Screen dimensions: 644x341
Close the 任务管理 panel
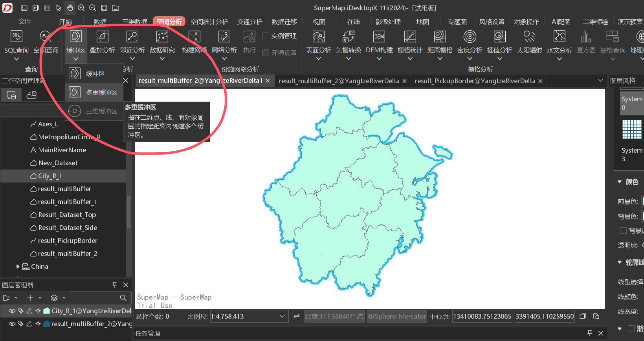pyautogui.click(x=601, y=333)
